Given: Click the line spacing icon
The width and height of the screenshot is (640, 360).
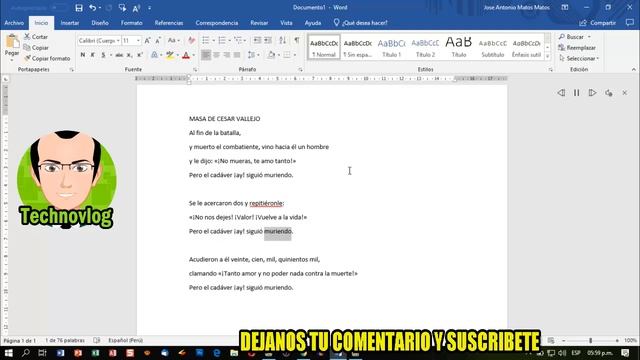Looking at the screenshot, I should pos(251,55).
